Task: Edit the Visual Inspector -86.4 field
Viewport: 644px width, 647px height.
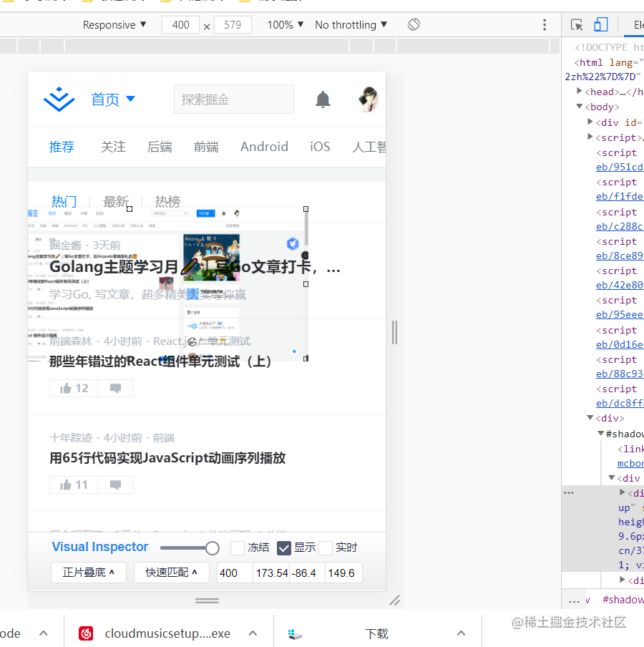Action: coord(307,573)
